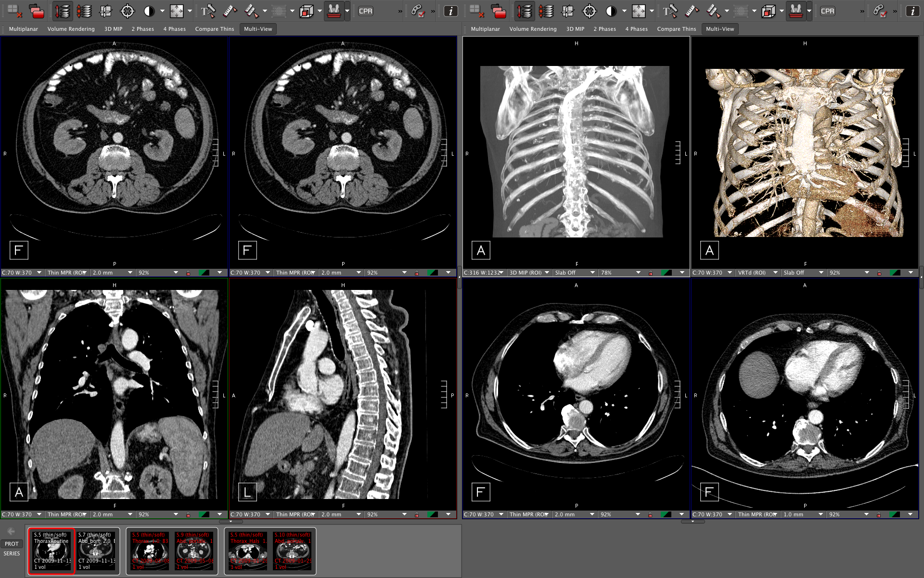Viewport: 924px width, 578px height.
Task: Switch to the Volume Rendering tab
Action: (70, 29)
